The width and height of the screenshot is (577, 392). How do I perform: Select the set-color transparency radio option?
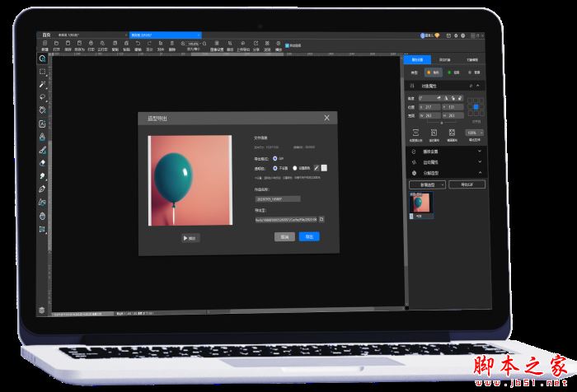click(294, 167)
